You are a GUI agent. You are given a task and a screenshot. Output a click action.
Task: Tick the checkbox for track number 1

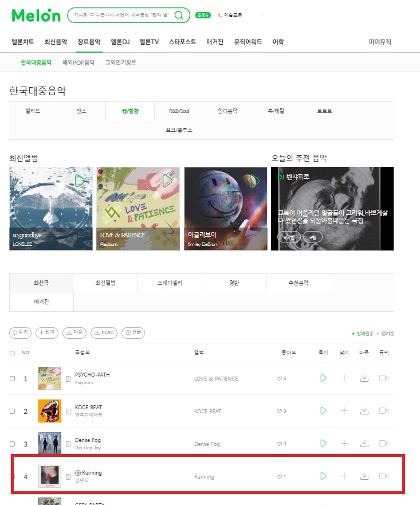pyautogui.click(x=12, y=378)
